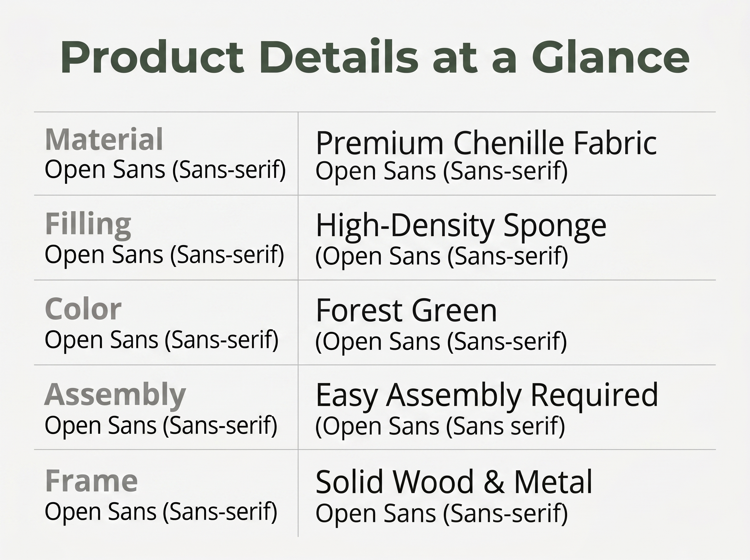Click font caption under High-Density Sponge

(442, 257)
